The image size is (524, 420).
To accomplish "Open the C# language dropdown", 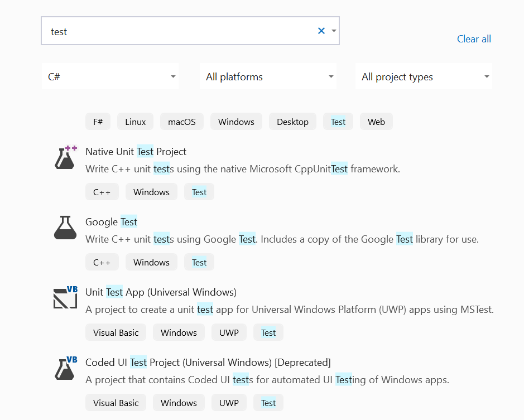I will click(109, 76).
